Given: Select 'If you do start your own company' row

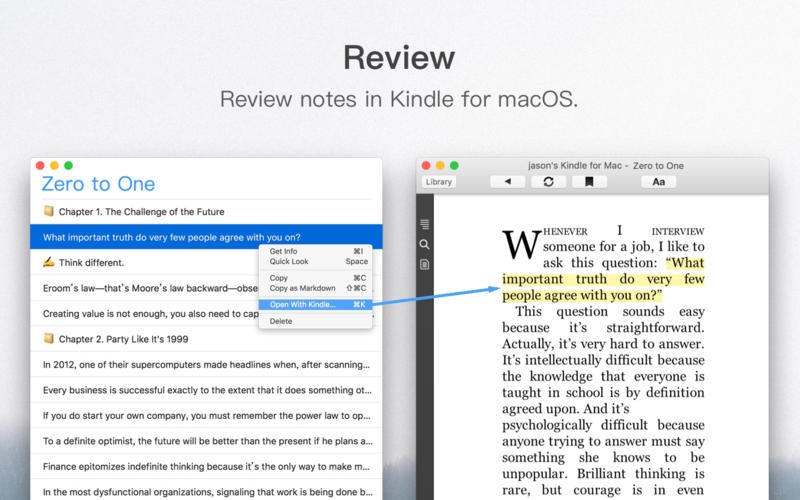Looking at the screenshot, I should [206, 415].
